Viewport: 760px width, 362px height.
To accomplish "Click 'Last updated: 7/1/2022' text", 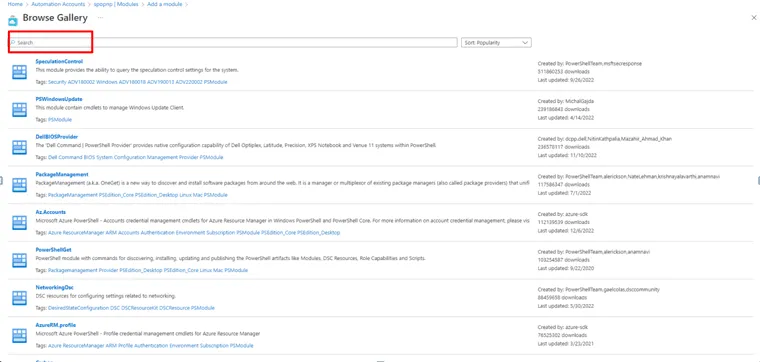I will pyautogui.click(x=564, y=193).
